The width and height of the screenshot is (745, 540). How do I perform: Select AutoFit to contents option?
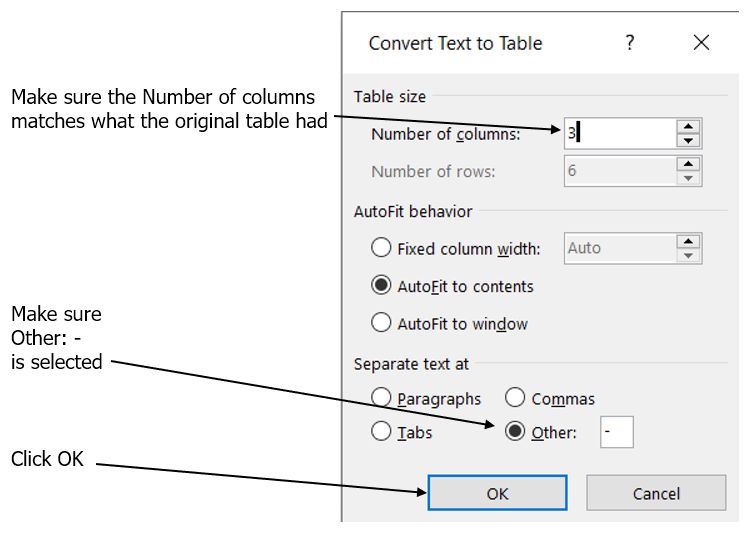tap(381, 286)
